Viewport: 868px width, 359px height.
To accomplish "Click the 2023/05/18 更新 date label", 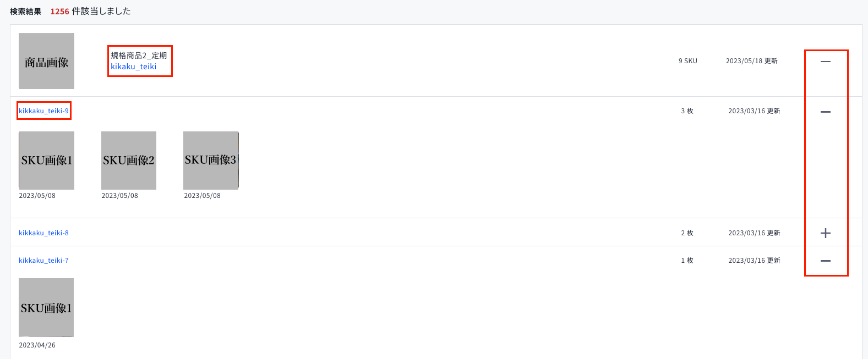I will pos(752,61).
